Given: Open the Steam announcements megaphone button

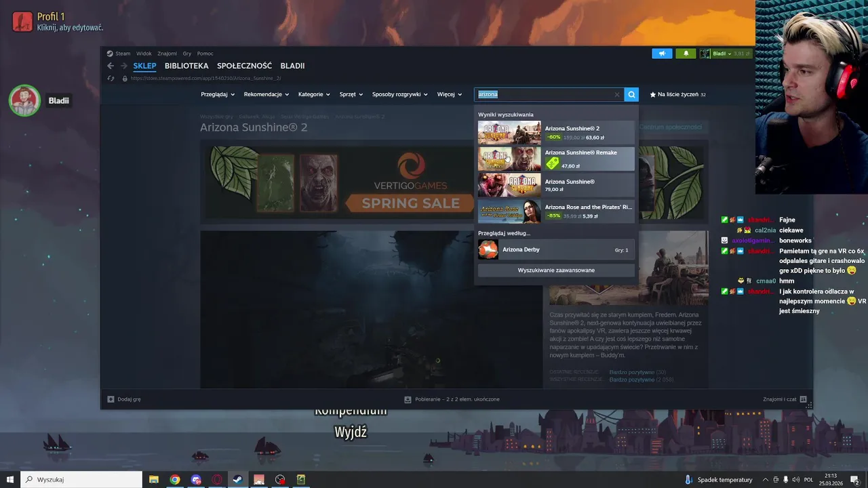Looking at the screenshot, I should tap(662, 54).
